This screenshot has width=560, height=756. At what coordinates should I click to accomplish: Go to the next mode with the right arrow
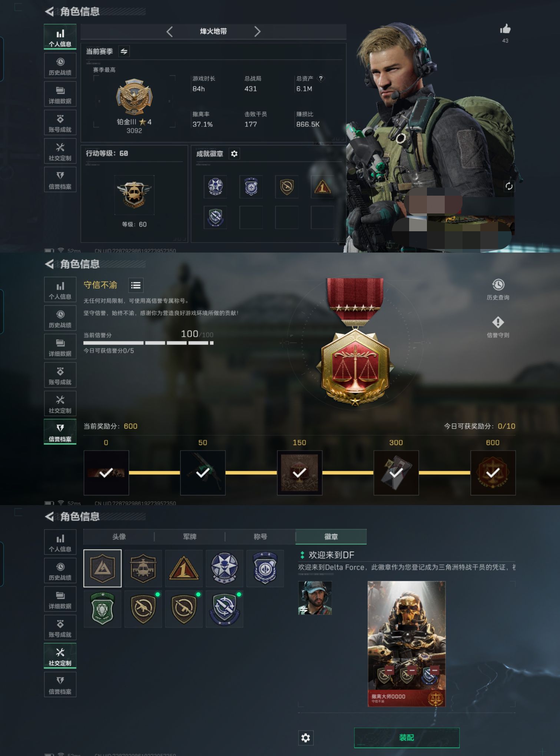click(x=257, y=31)
